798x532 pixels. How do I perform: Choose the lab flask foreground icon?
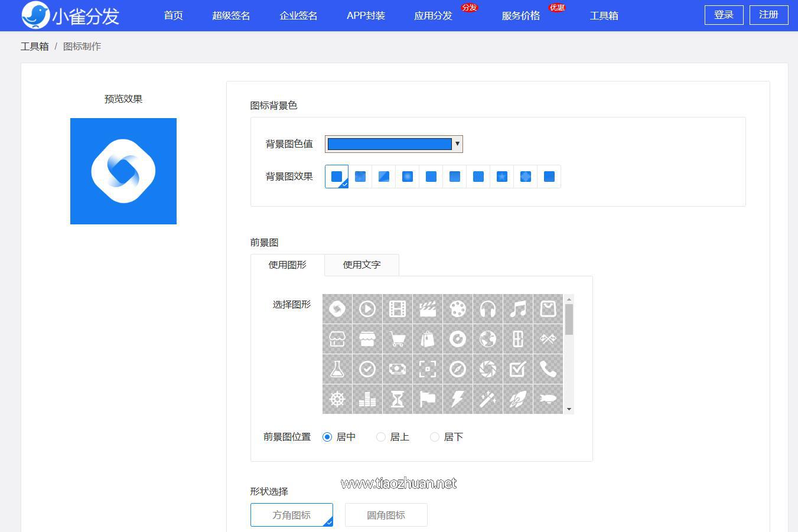(x=337, y=369)
